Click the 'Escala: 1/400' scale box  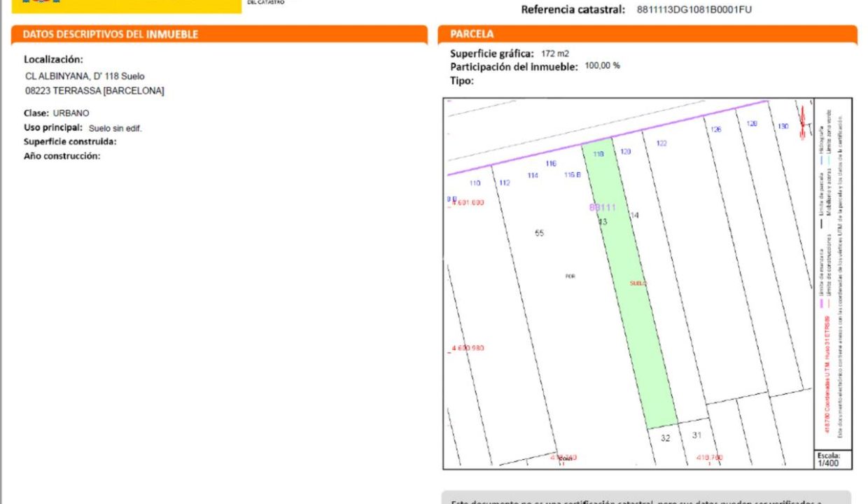tap(833, 459)
